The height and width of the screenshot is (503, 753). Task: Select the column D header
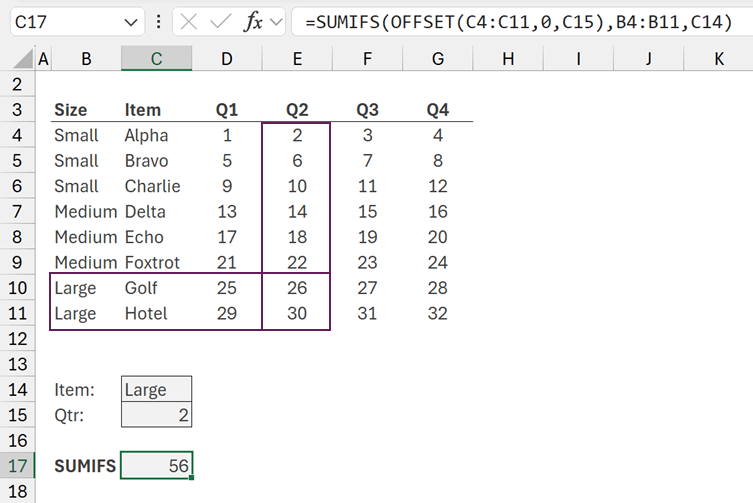227,60
